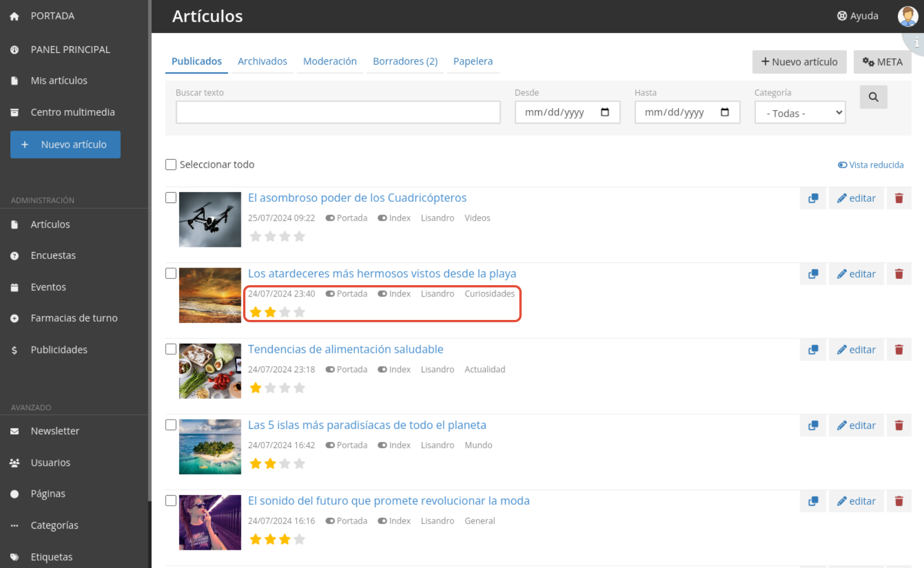Viewport: 924px width, 568px height.
Task: Duplicate the sonido del futuro article
Action: (x=813, y=501)
